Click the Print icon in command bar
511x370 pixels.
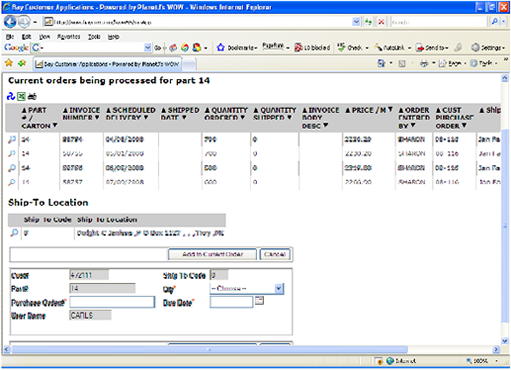tap(424, 63)
